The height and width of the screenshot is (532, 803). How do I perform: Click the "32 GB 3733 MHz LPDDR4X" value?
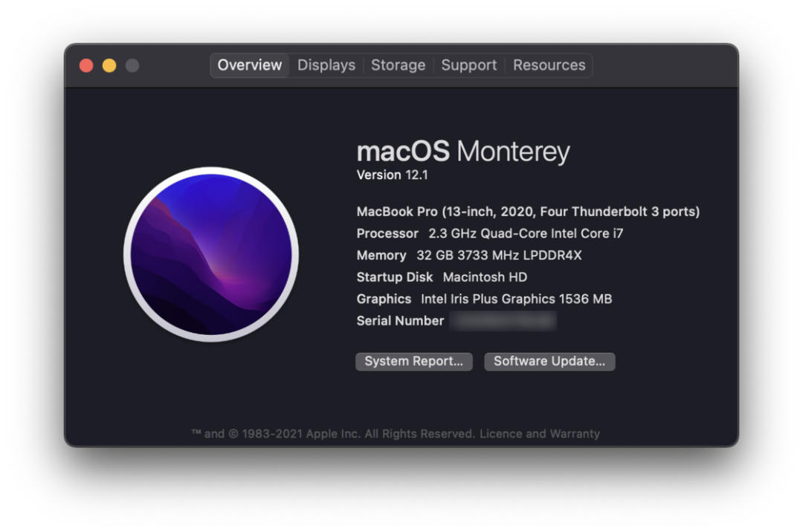click(x=500, y=256)
